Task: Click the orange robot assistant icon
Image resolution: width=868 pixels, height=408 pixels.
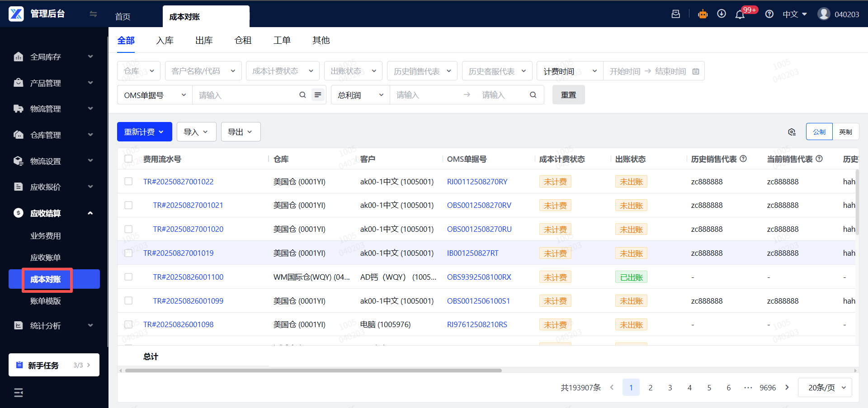Action: point(703,14)
